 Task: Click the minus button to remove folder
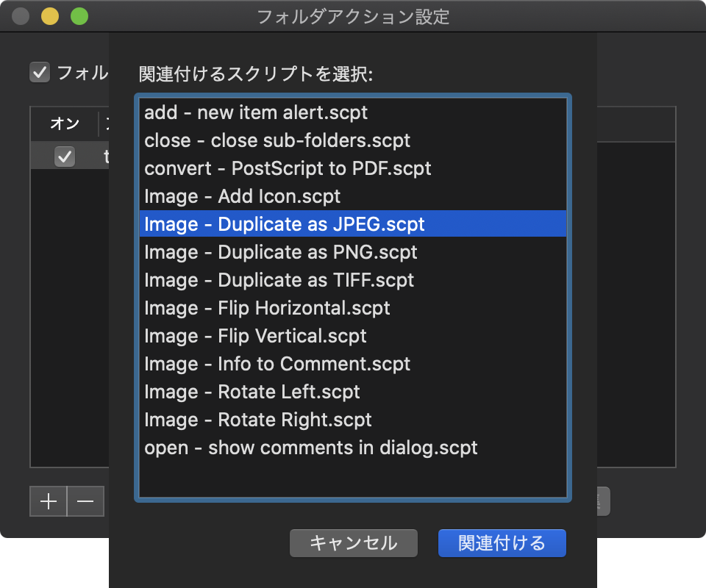(x=85, y=501)
